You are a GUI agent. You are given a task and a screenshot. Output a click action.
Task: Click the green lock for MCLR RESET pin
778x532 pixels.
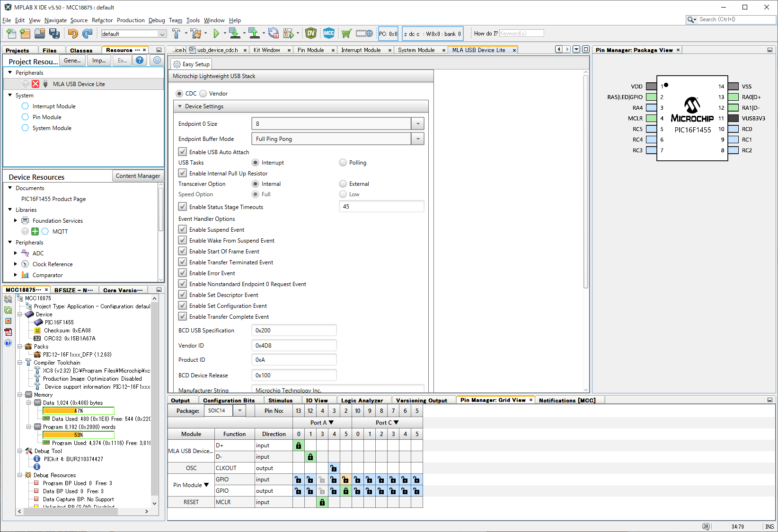point(322,502)
